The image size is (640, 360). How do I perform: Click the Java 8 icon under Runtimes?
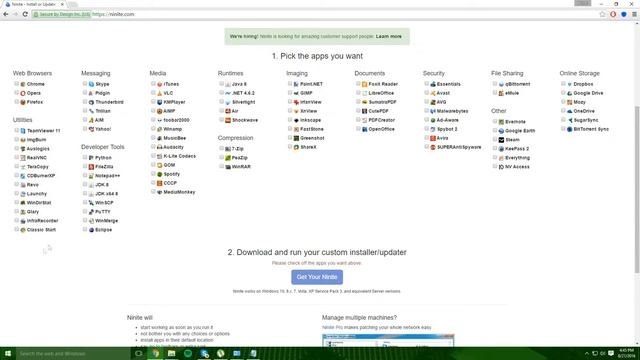(x=228, y=84)
